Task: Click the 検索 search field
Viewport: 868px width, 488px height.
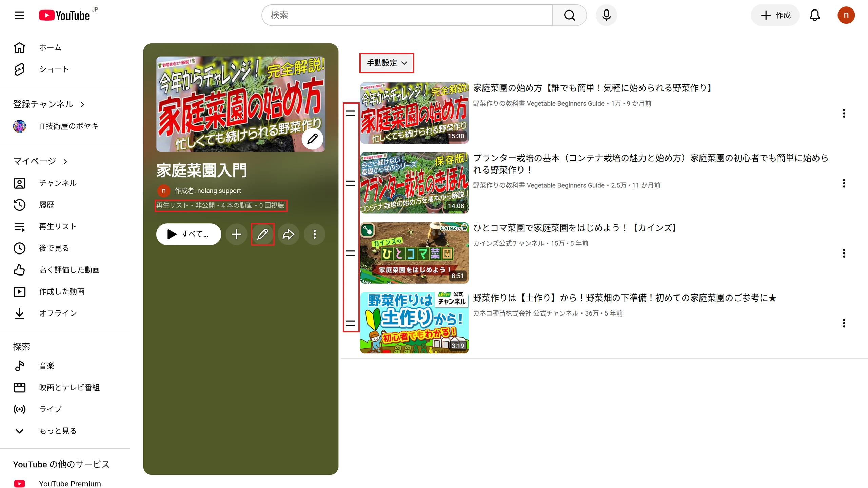Action: point(407,15)
